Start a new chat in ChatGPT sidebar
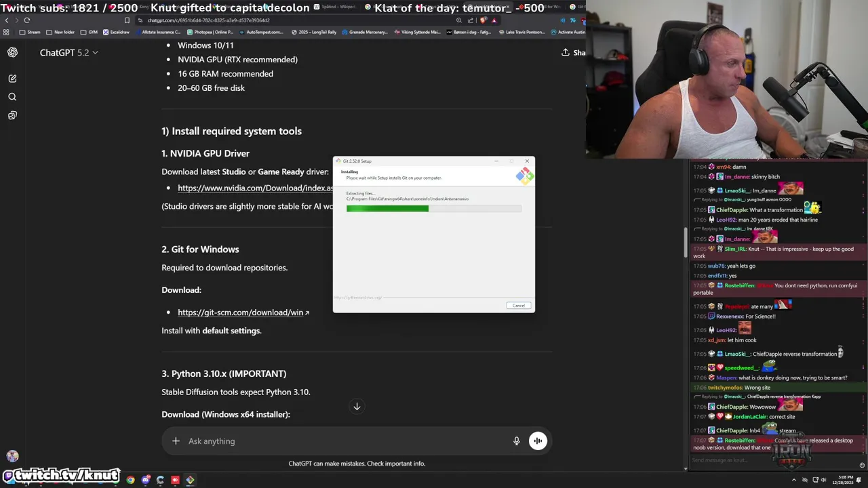Image resolution: width=868 pixels, height=488 pixels. click(x=12, y=79)
